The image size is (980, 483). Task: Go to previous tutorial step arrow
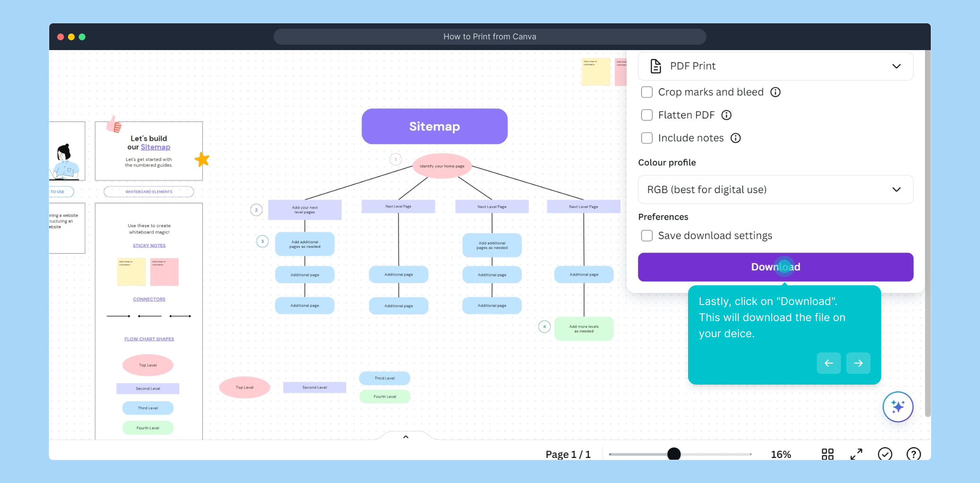[x=828, y=363]
